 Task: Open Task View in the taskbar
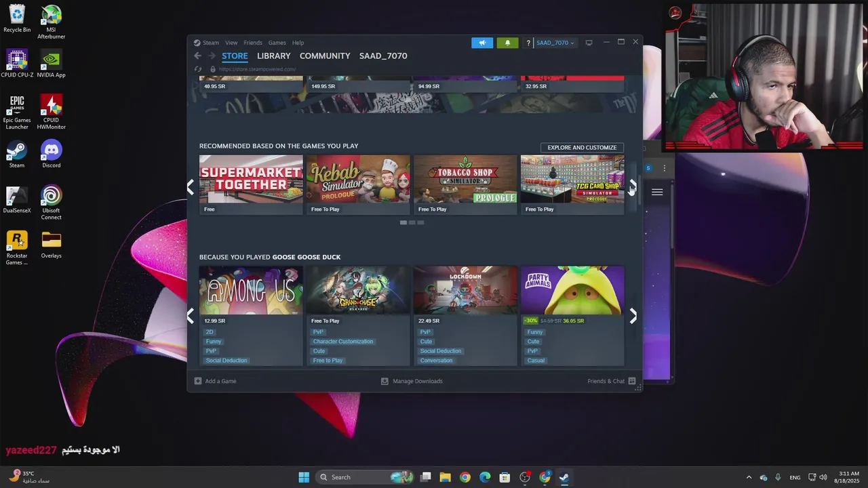[426, 477]
